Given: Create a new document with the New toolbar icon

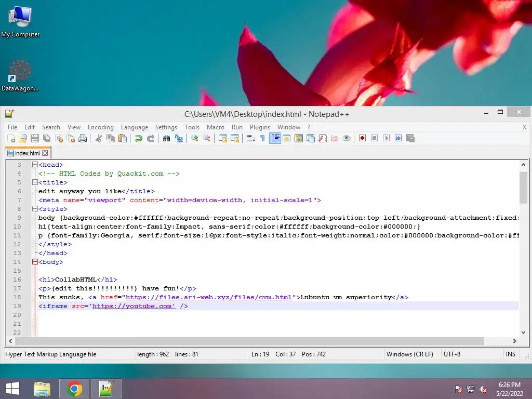Looking at the screenshot, I should tap(11, 138).
